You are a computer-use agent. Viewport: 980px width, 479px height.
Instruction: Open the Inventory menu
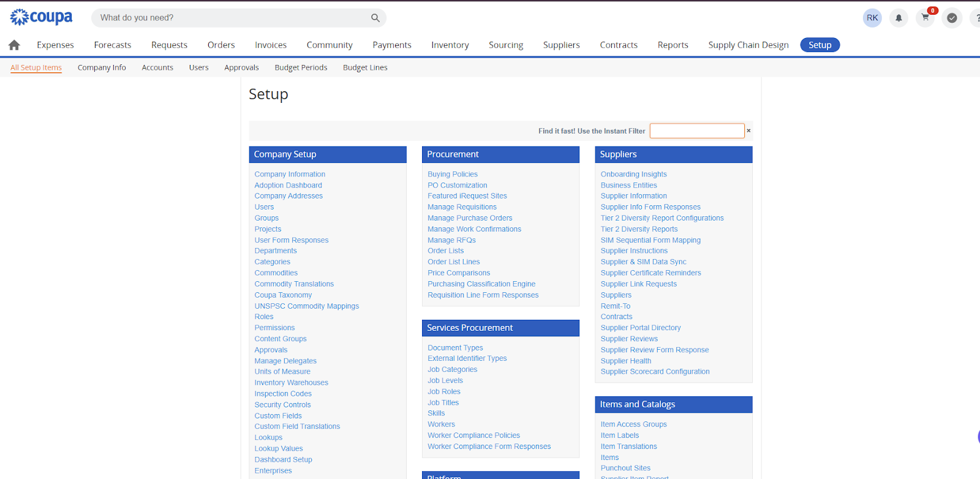point(450,45)
